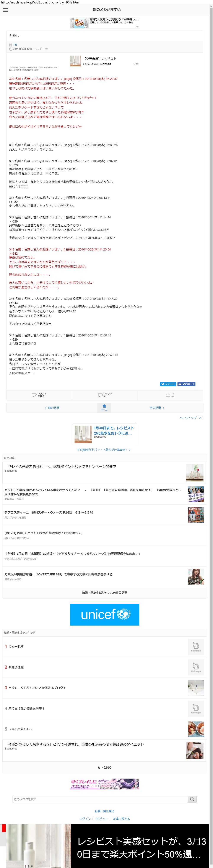Open the comments (6) speech bubble
This screenshot has height=868, width=213.
pyautogui.click(x=100, y=395)
